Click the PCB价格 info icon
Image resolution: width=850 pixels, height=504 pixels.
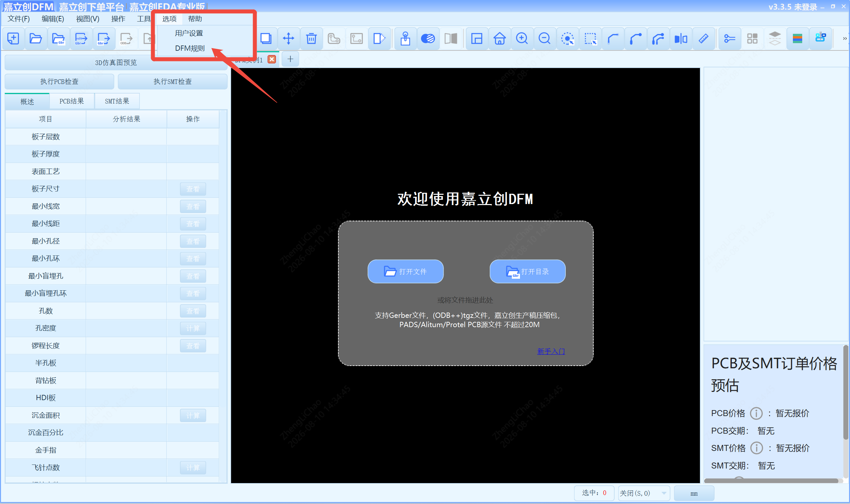tap(756, 413)
